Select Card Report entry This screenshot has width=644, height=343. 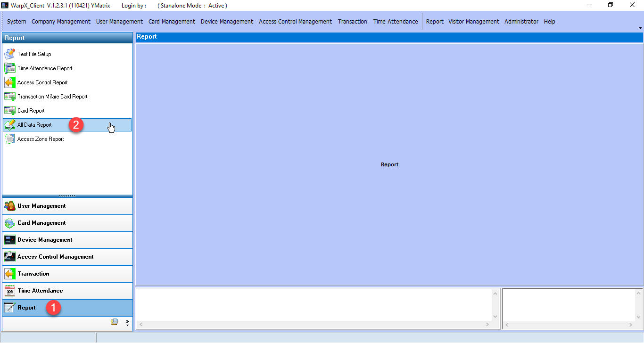point(67,111)
